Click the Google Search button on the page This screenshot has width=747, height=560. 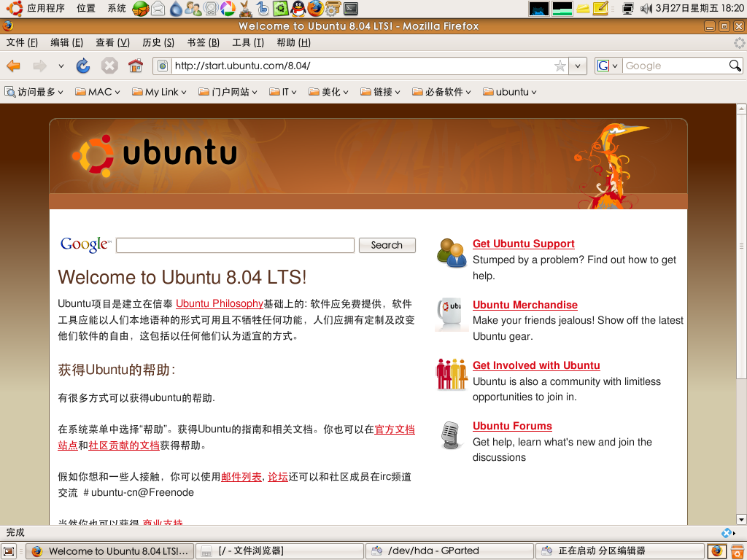point(387,245)
